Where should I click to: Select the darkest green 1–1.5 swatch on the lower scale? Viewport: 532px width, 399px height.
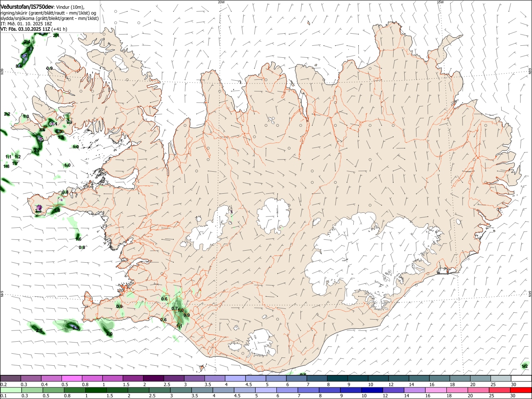[96, 390]
